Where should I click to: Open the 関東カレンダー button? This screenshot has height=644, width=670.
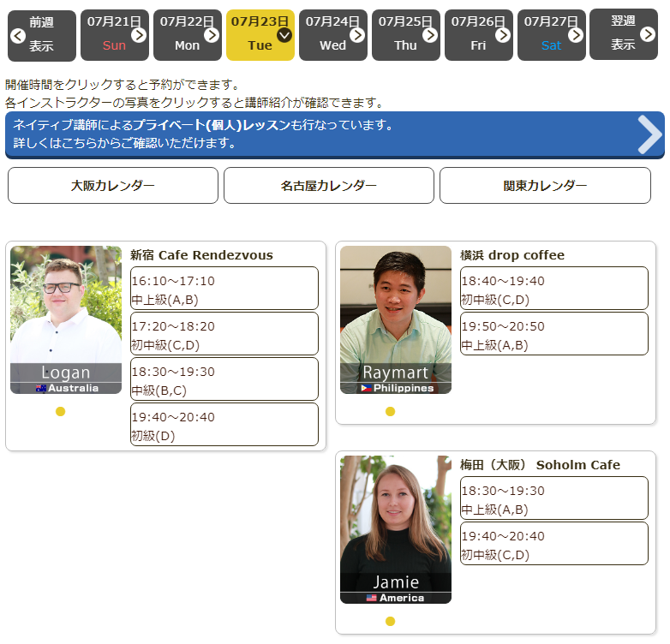tap(545, 186)
